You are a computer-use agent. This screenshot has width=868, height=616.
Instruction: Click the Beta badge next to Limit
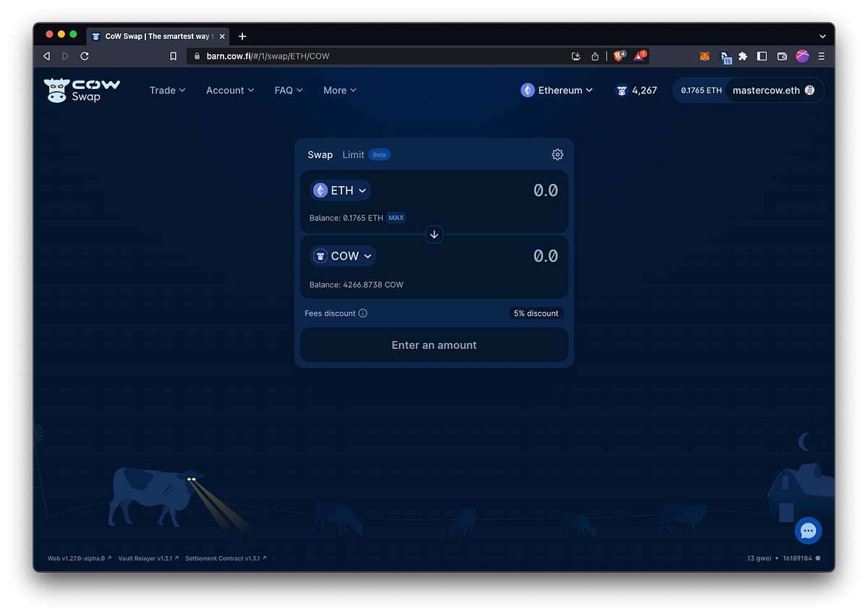(379, 154)
